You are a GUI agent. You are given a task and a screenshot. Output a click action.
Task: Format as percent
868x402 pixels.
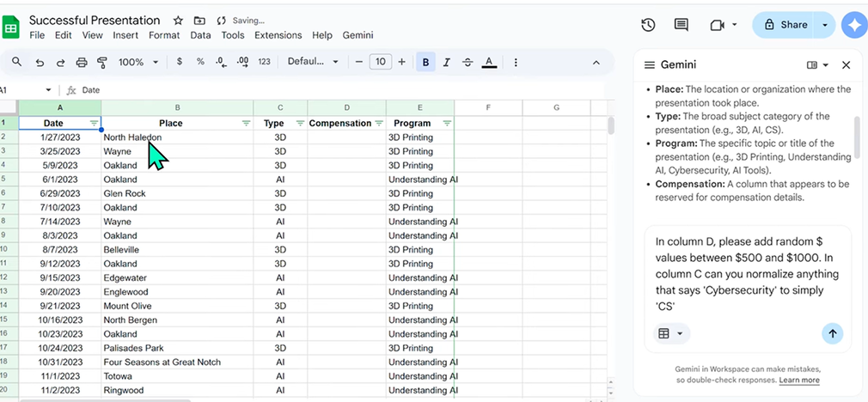tap(200, 62)
